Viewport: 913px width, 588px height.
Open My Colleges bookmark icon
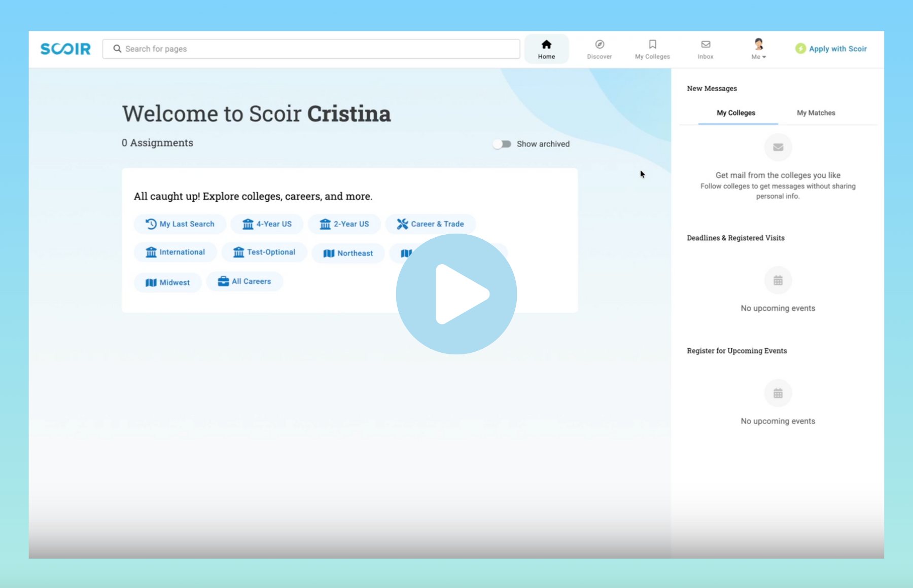point(652,45)
